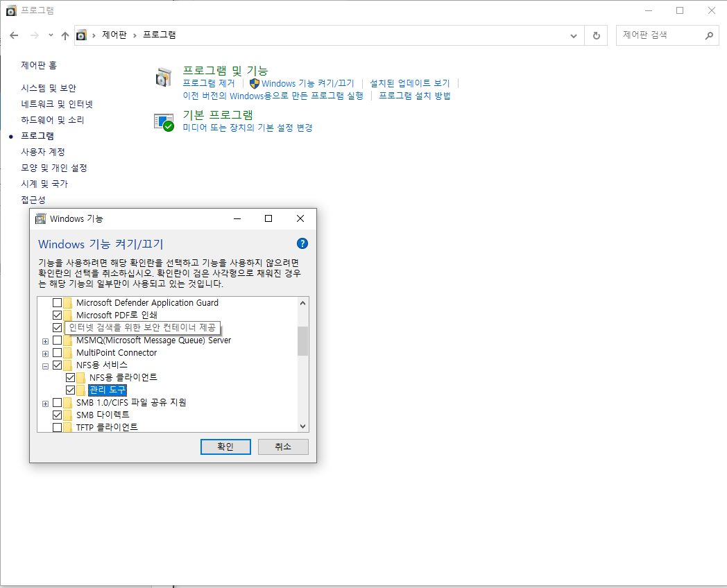Open 제어판 홈 in sidebar
Viewport: 727px width, 588px height.
[x=39, y=65]
